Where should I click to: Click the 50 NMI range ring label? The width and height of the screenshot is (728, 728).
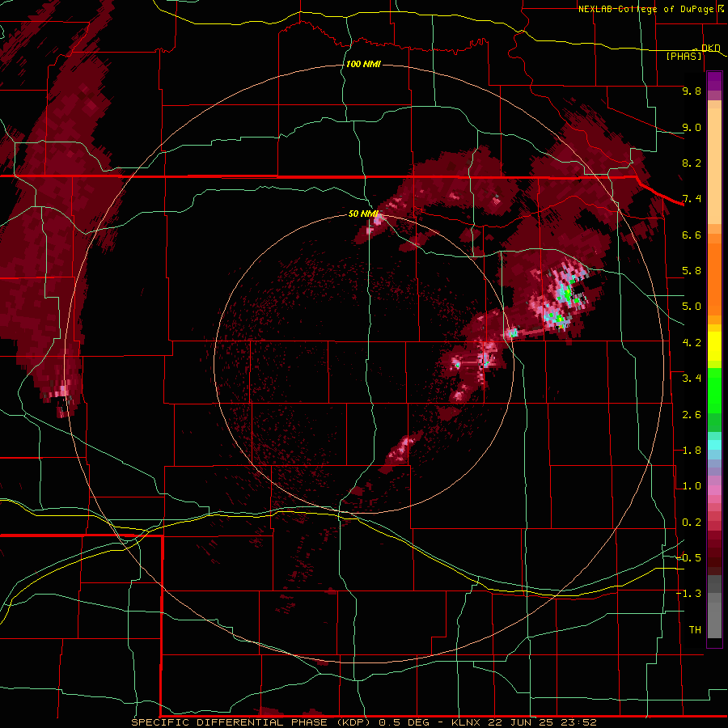tap(363, 214)
